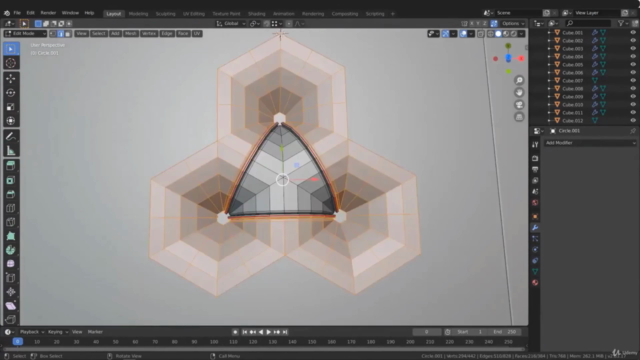Toggle the camera view icon
640x360 pixels.
click(519, 104)
